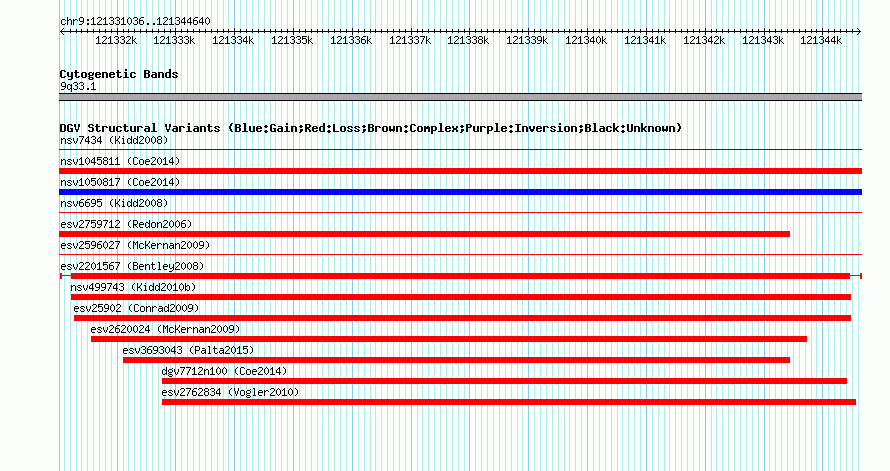Image resolution: width=890 pixels, height=471 pixels.
Task: Click the 121336k ruler tick label
Action: pyautogui.click(x=351, y=40)
